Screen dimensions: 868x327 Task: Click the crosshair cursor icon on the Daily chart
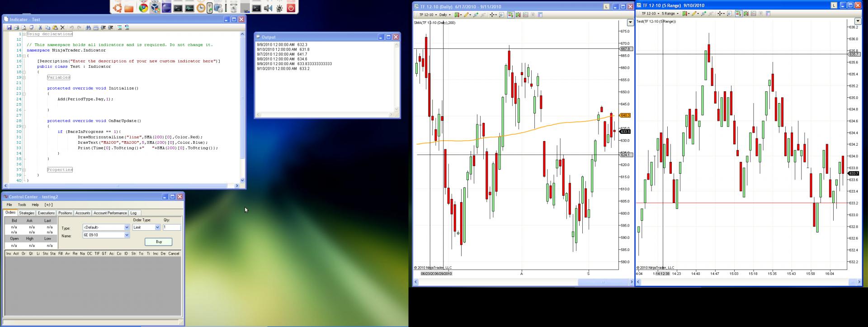[492, 15]
